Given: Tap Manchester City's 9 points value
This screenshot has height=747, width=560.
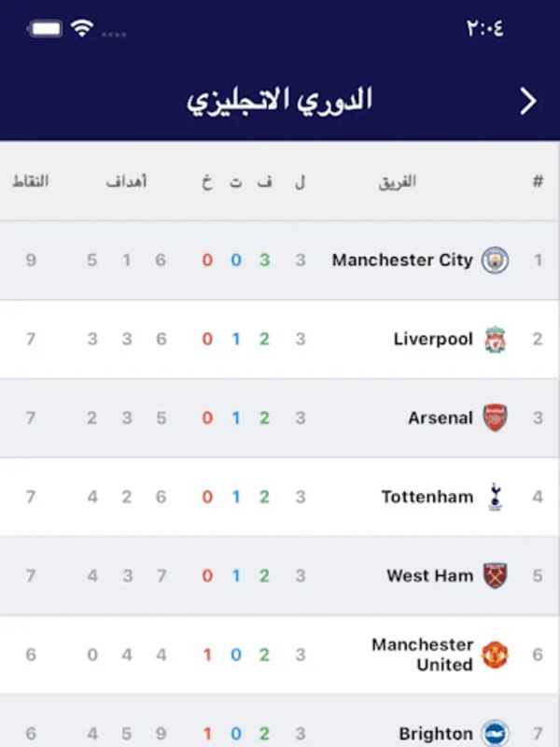Looking at the screenshot, I should tap(31, 261).
